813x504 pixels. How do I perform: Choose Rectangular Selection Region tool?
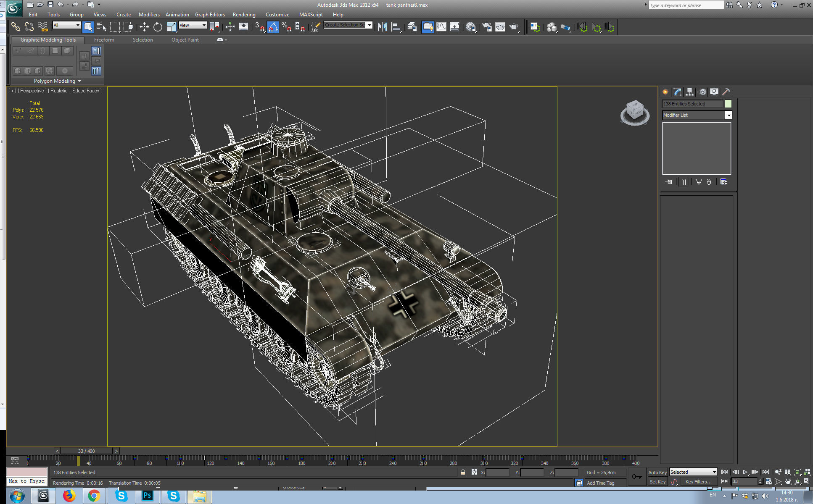[x=115, y=27]
